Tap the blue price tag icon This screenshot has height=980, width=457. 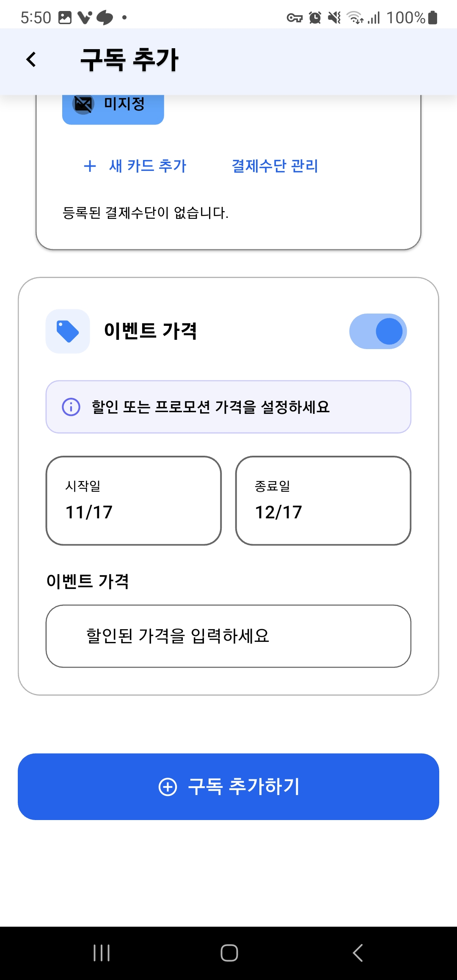[68, 331]
